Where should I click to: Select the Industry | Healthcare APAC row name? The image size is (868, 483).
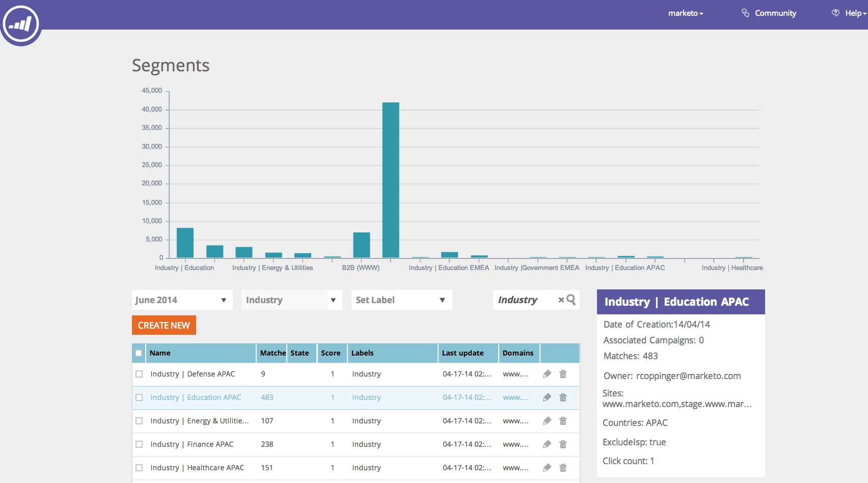[197, 468]
